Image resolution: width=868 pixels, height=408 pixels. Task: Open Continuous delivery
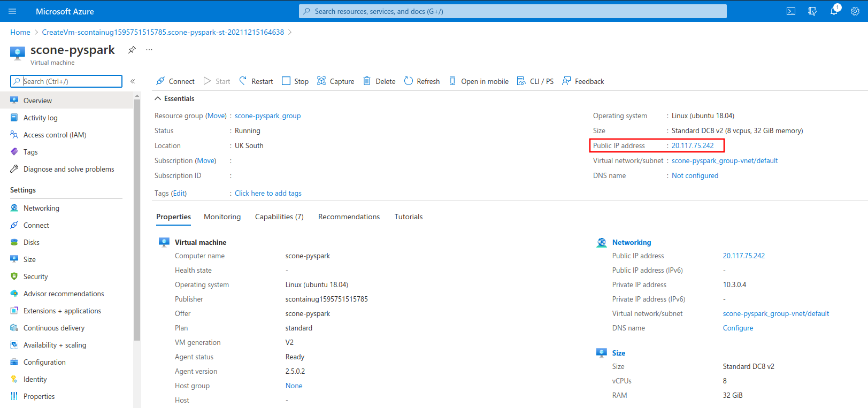53,328
